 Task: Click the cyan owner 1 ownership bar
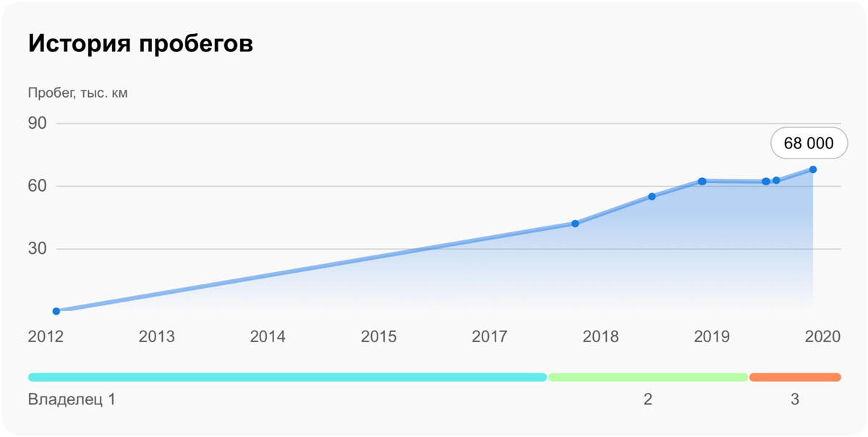(x=287, y=377)
